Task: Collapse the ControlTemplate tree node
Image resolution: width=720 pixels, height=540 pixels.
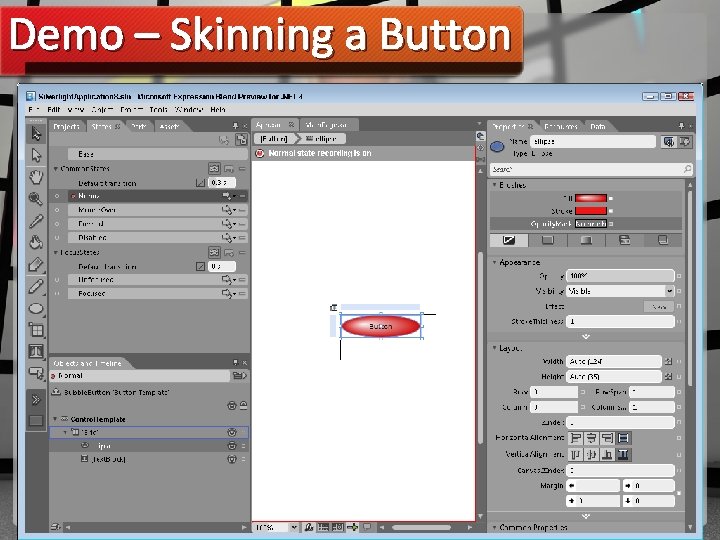Action: point(56,419)
